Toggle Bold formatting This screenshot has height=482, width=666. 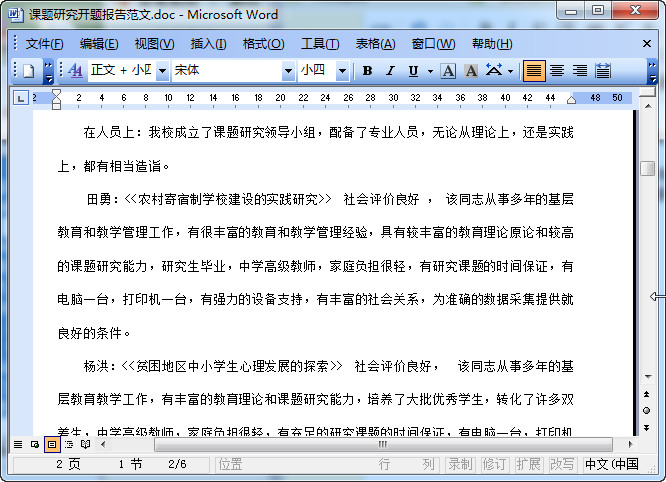[x=367, y=70]
